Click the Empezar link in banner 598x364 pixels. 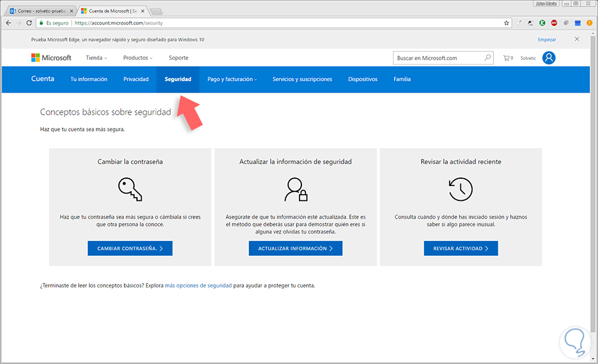[547, 39]
